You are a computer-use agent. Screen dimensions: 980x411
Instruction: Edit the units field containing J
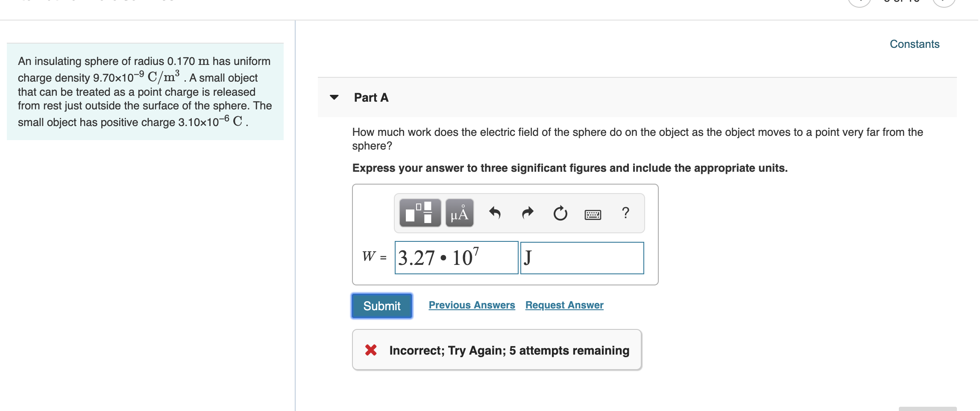tap(582, 258)
